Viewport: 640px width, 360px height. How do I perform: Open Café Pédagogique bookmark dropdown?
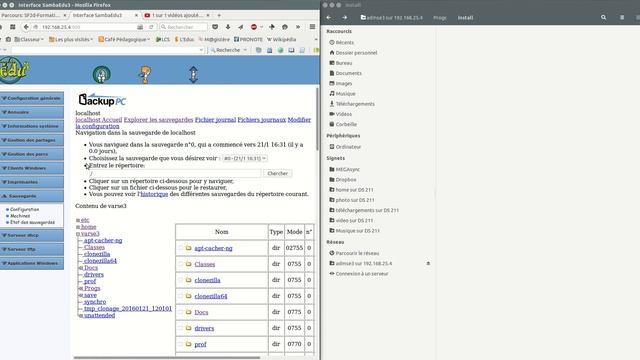pyautogui.click(x=124, y=40)
